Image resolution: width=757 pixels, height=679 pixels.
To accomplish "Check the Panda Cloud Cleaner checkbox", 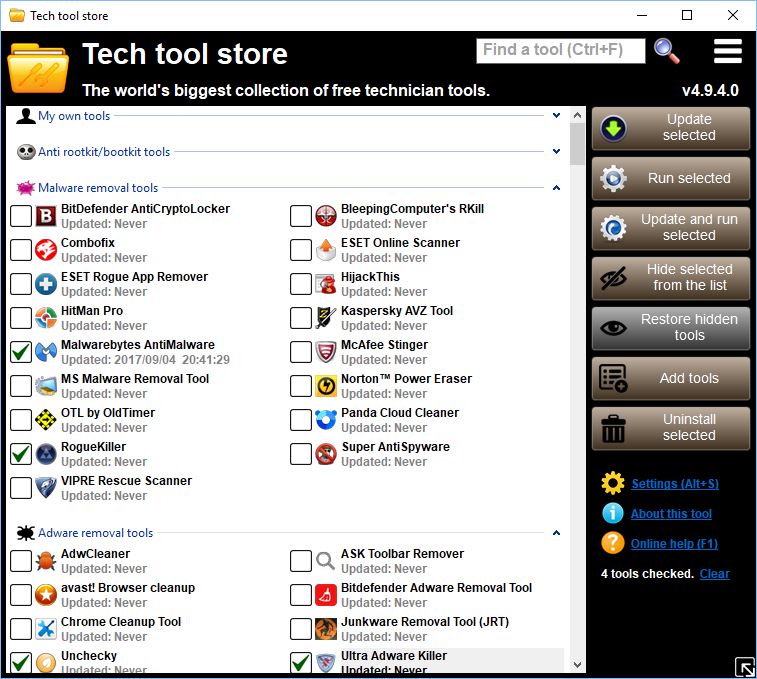I will click(x=301, y=420).
